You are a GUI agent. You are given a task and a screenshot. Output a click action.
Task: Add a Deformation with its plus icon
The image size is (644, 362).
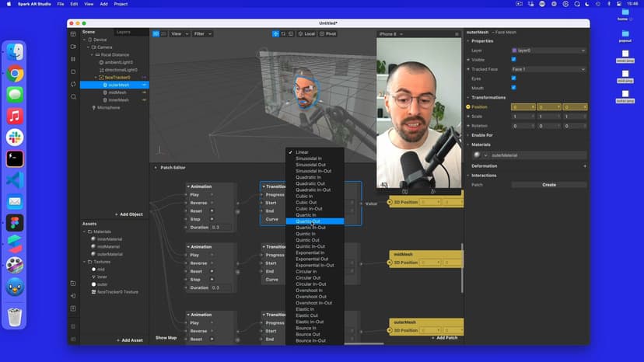(585, 166)
